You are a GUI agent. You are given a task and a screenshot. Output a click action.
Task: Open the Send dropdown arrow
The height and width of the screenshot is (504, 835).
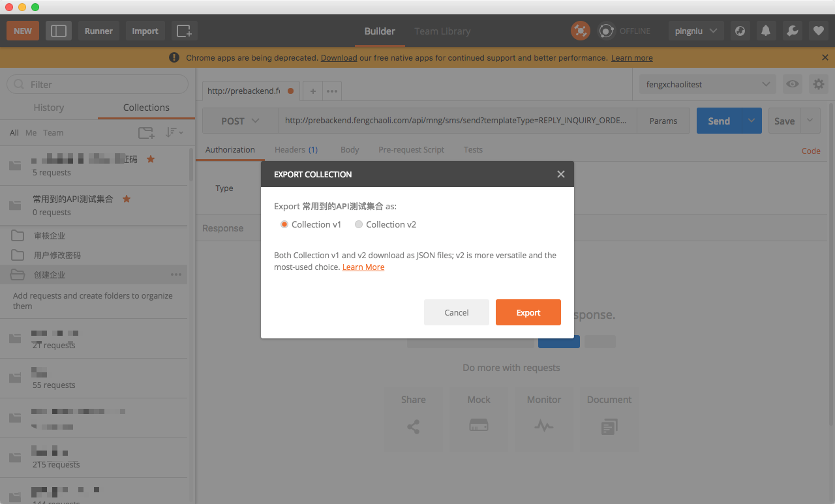point(751,121)
